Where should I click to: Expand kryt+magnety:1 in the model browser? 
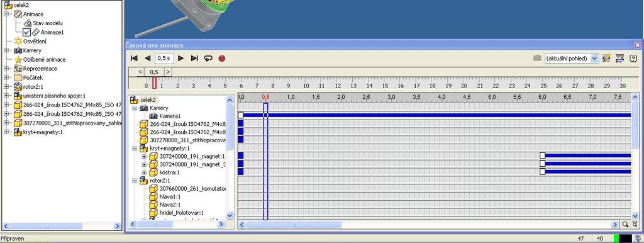6,132
